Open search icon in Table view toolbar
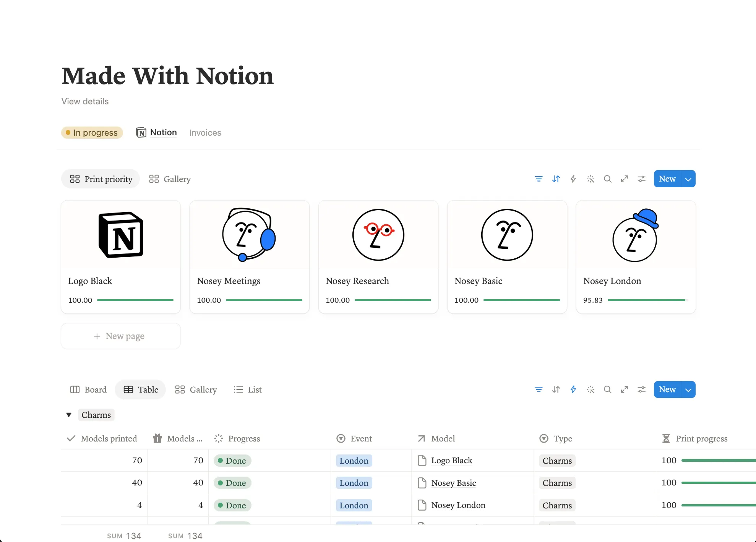756x542 pixels. click(x=607, y=389)
